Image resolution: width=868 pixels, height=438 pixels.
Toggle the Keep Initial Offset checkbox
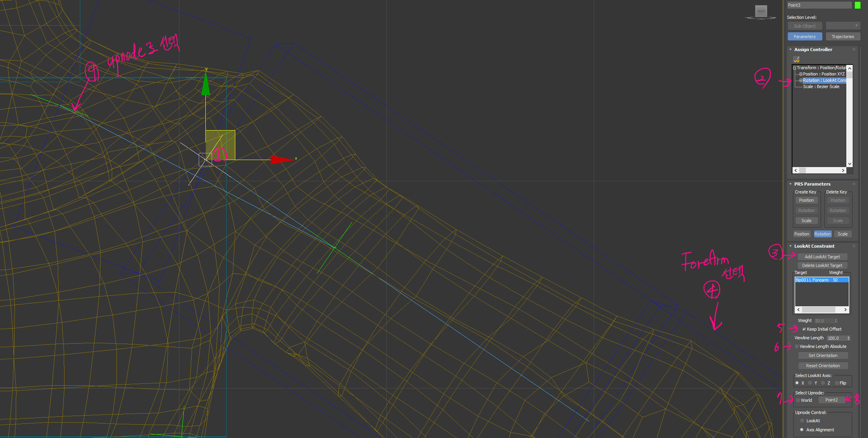click(804, 329)
